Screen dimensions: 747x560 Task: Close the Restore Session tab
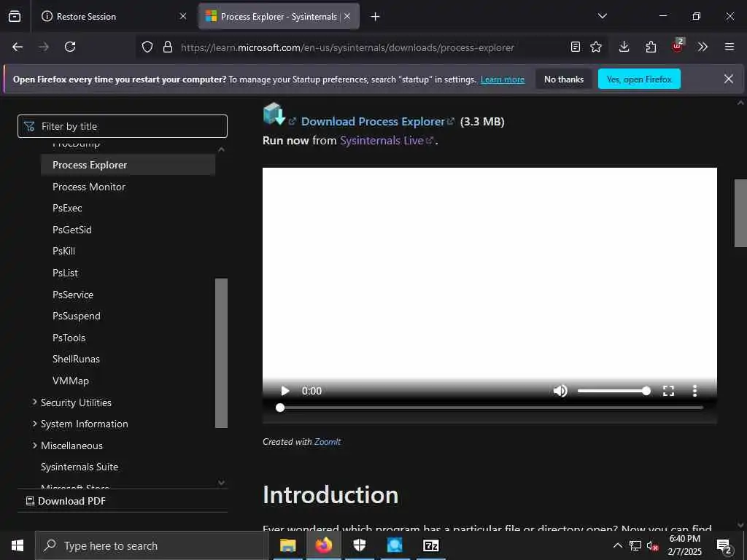183,16
